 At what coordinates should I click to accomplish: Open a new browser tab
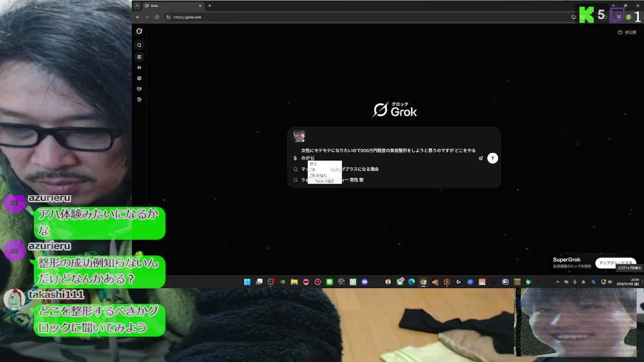point(210,6)
